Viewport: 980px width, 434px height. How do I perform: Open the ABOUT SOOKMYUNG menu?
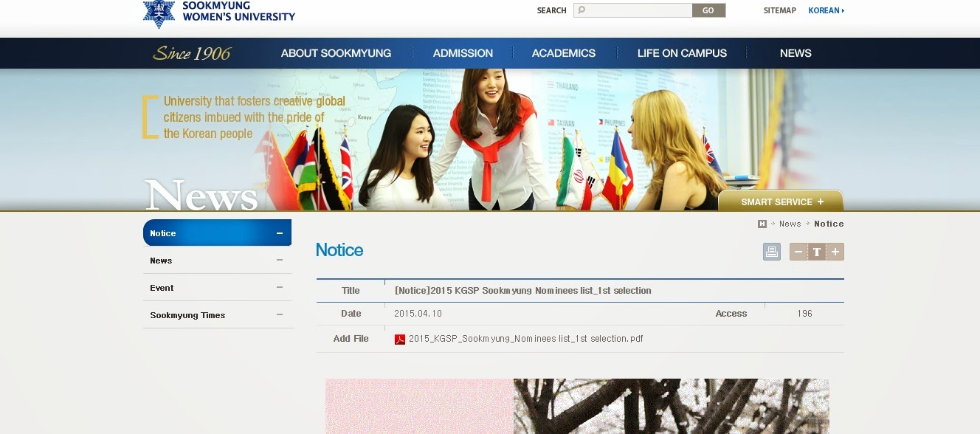[336, 53]
